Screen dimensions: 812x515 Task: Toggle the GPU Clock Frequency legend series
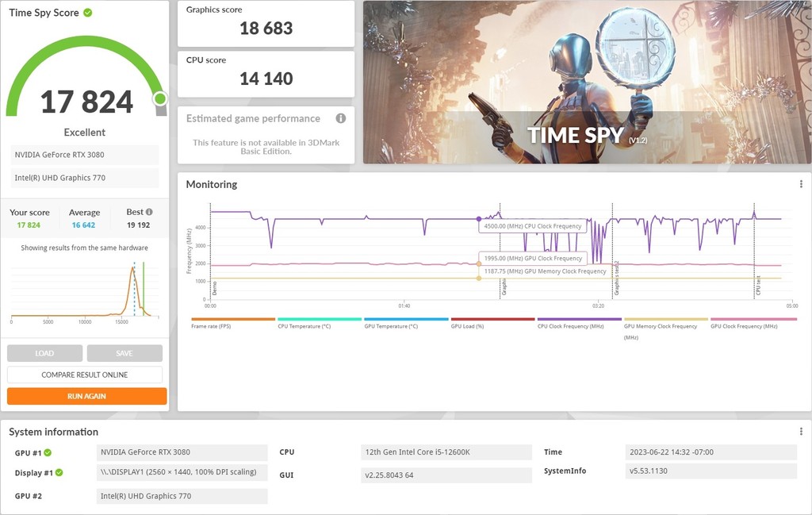click(744, 326)
